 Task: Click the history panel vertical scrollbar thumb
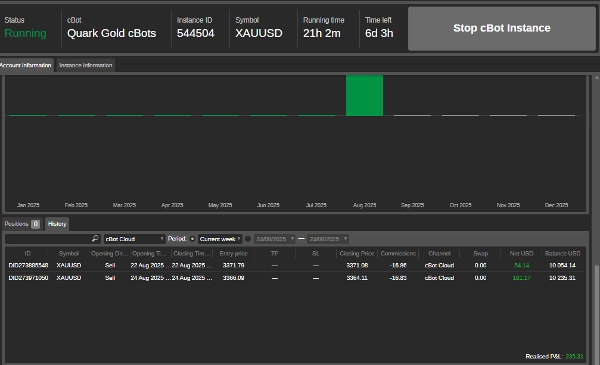click(597, 314)
